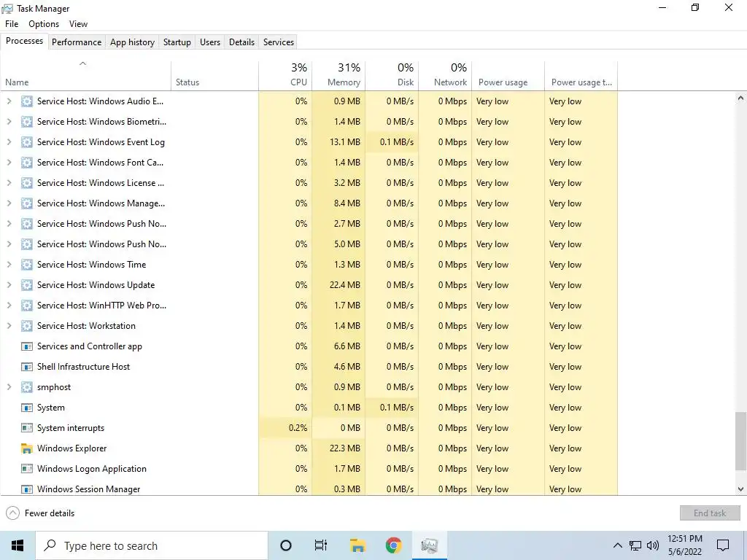Sort processes by Memory column

pyautogui.click(x=338, y=75)
